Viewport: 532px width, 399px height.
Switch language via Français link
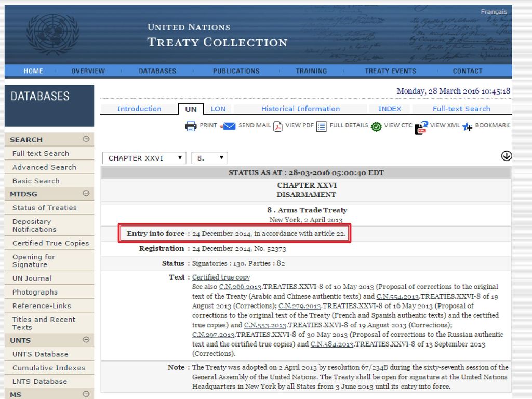494,12
